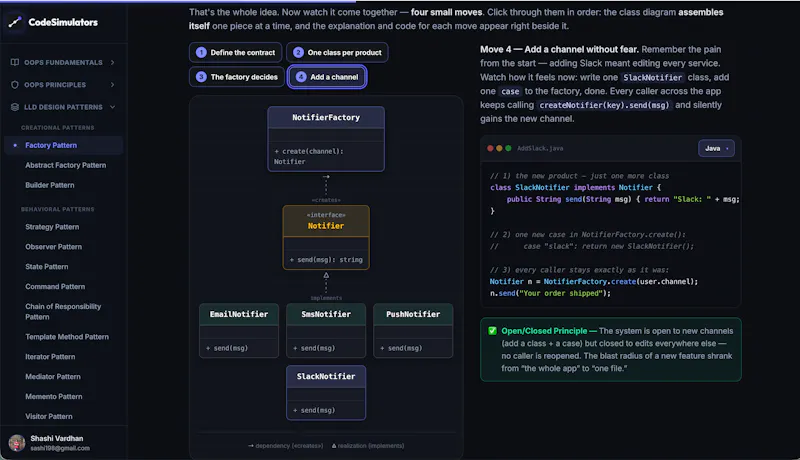800x460 pixels.
Task: Open the Template Method Pattern lesson
Action: (67, 337)
